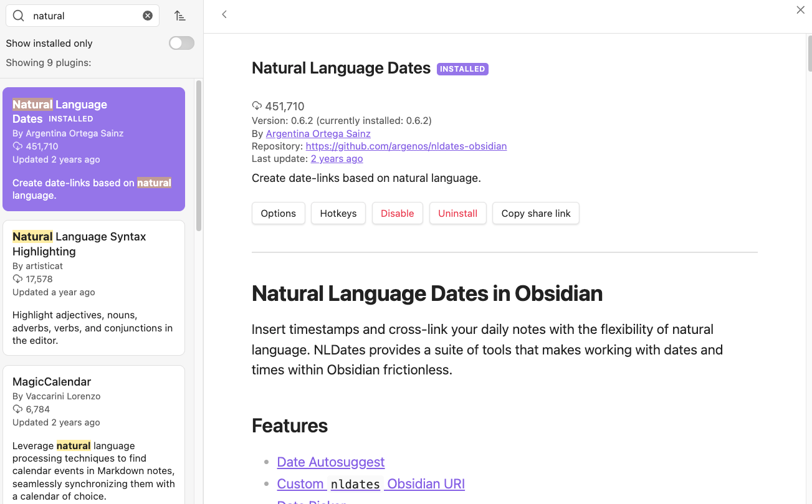Enable the Show installed only toggle
Screen dimensions: 812x504
tap(181, 43)
